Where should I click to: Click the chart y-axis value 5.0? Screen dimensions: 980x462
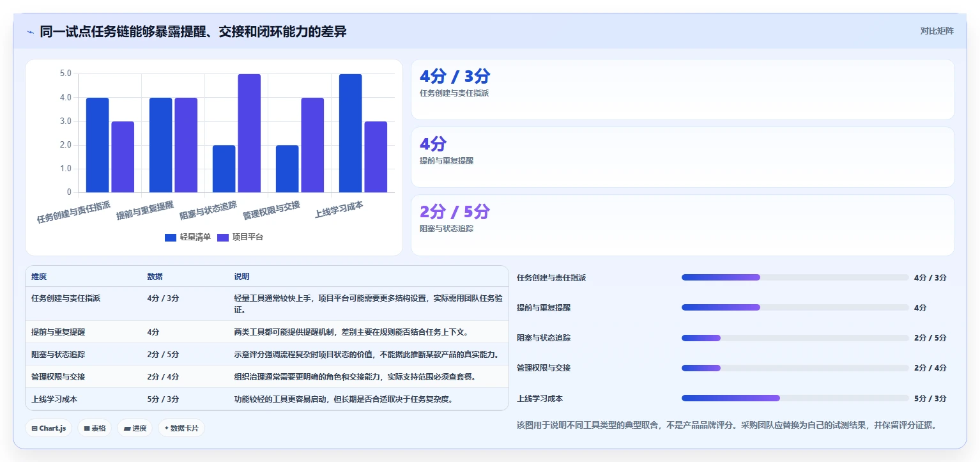(x=66, y=74)
